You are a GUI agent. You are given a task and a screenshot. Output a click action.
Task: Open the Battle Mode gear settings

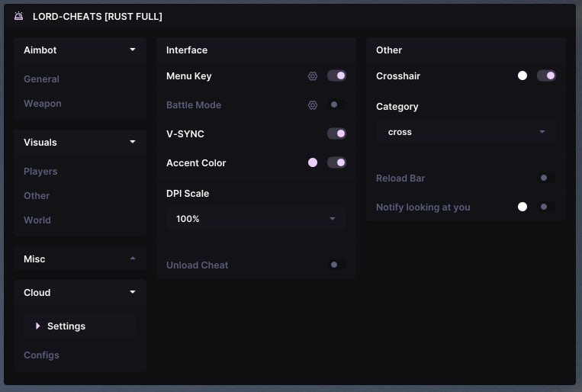point(313,105)
